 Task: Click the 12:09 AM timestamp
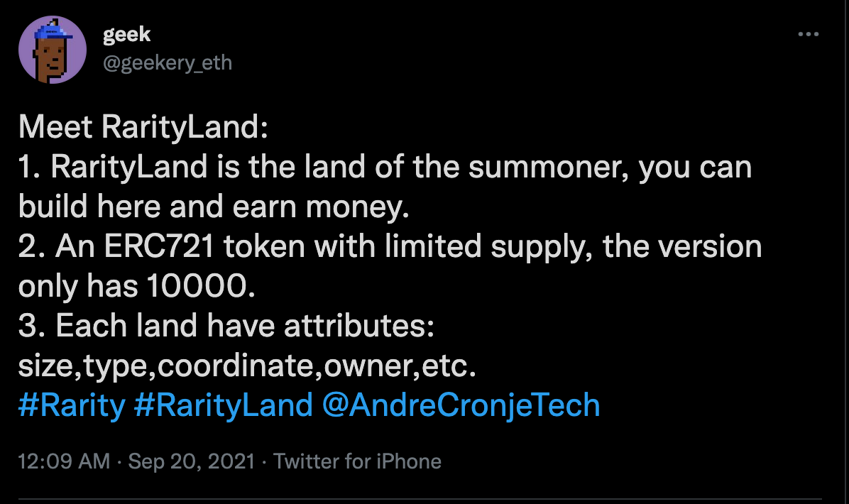pyautogui.click(x=64, y=461)
